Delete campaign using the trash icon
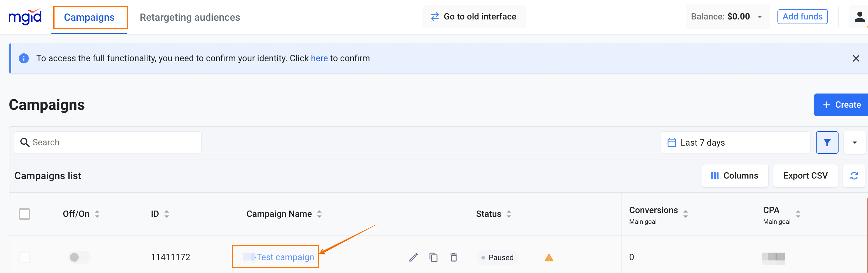Image resolution: width=868 pixels, height=273 pixels. (x=453, y=258)
